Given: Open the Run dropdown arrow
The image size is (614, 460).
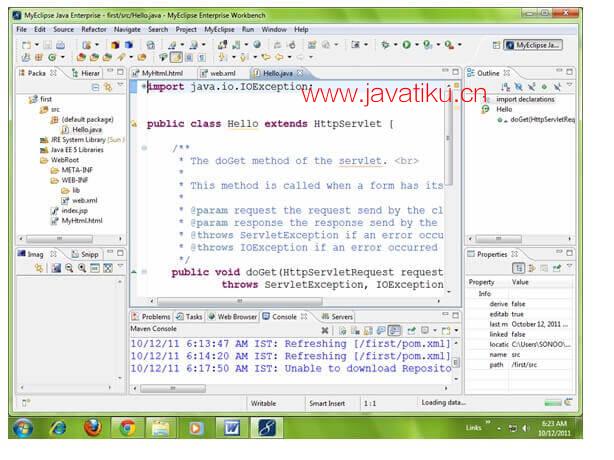Looking at the screenshot, I should click(x=417, y=45).
